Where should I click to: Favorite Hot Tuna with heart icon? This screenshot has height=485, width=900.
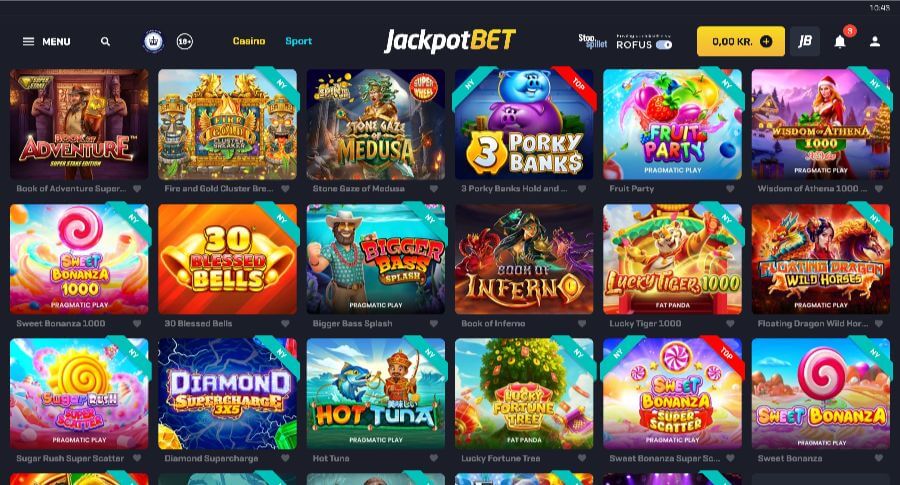coord(433,458)
